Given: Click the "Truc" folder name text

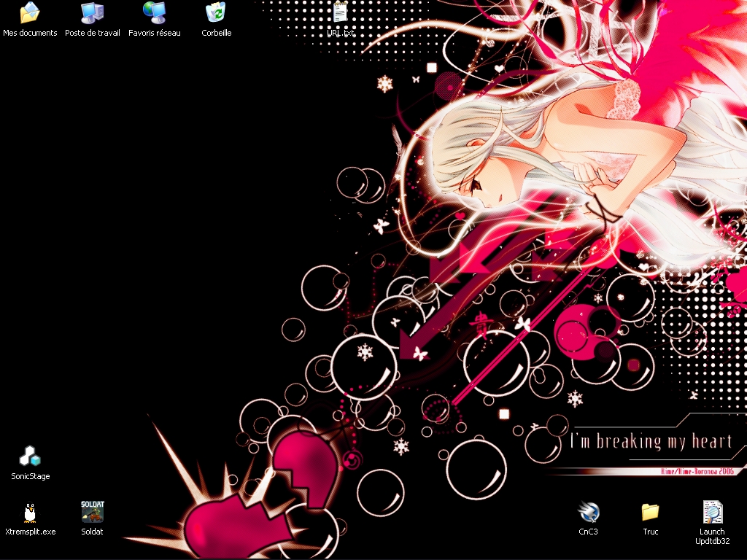Looking at the screenshot, I should [x=650, y=532].
